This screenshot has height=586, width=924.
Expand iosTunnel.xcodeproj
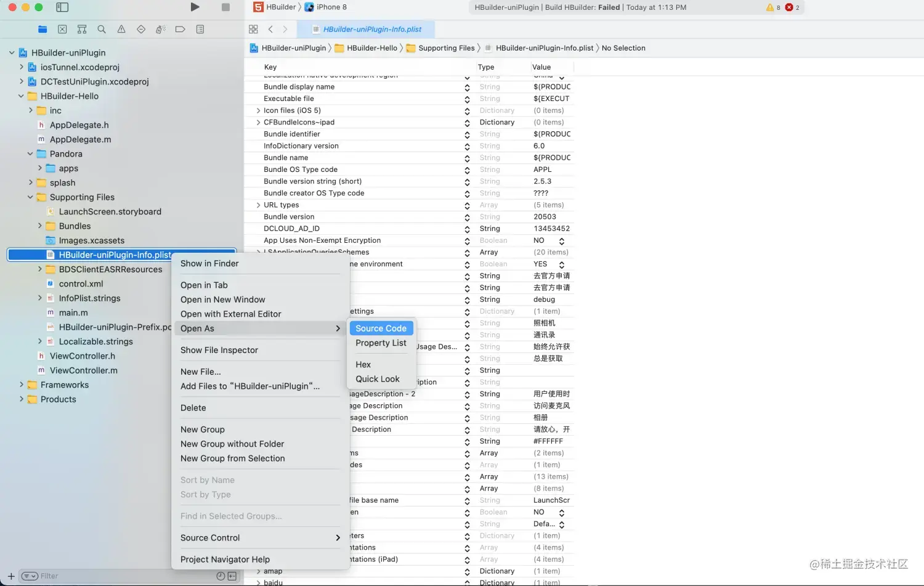(x=21, y=67)
